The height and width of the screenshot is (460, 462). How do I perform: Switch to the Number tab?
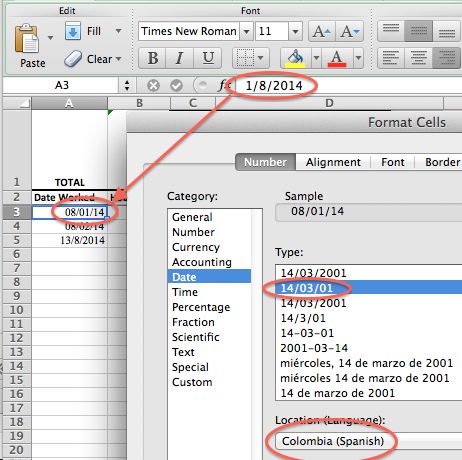coord(265,162)
